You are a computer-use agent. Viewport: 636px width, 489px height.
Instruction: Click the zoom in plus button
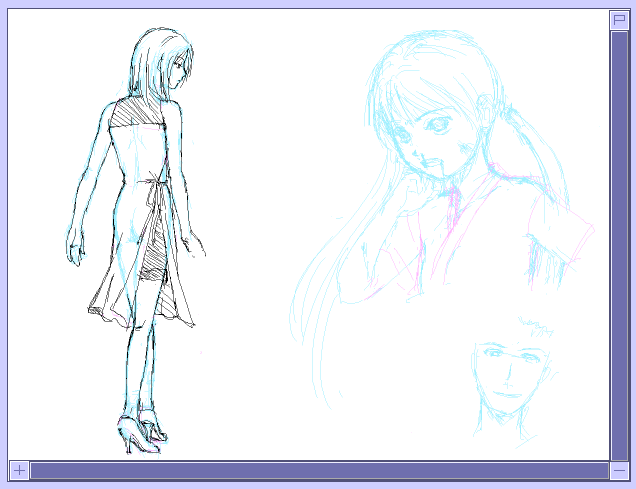pos(19,471)
